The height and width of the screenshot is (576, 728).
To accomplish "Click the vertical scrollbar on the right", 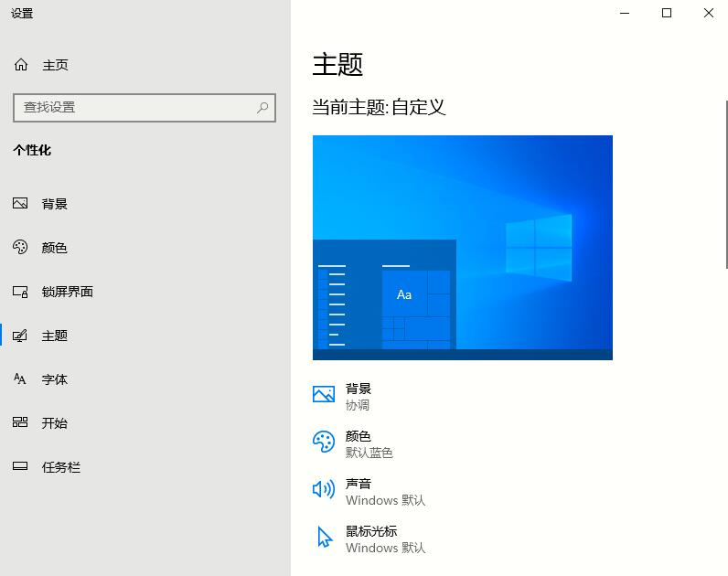I will tap(723, 274).
